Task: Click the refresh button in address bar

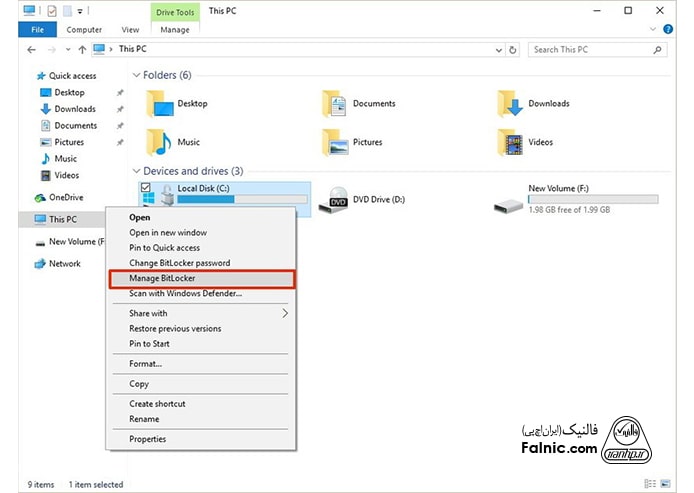Action: (x=513, y=49)
